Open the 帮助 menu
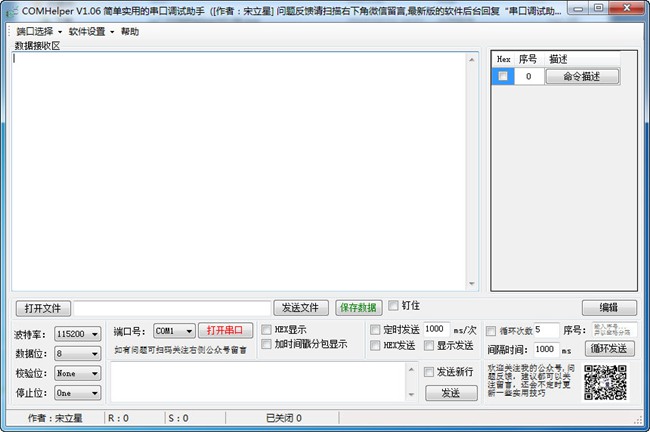650x432 pixels. 130,32
